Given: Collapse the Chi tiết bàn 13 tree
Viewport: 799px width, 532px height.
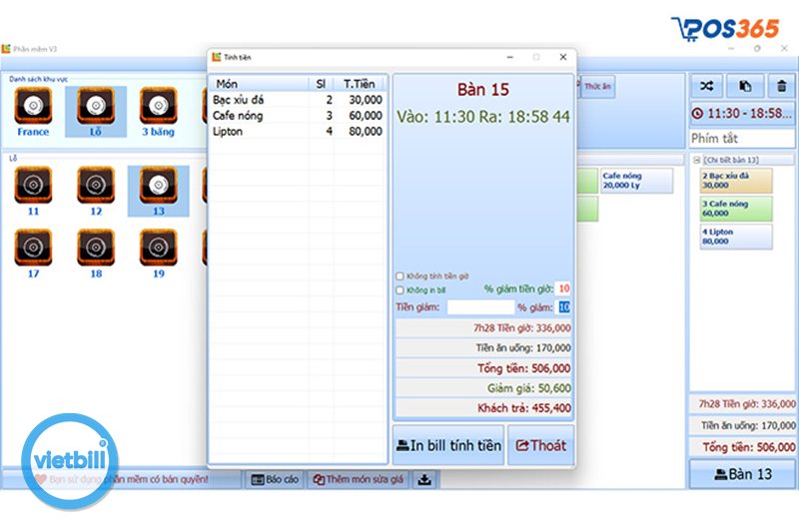Looking at the screenshot, I should point(696,160).
